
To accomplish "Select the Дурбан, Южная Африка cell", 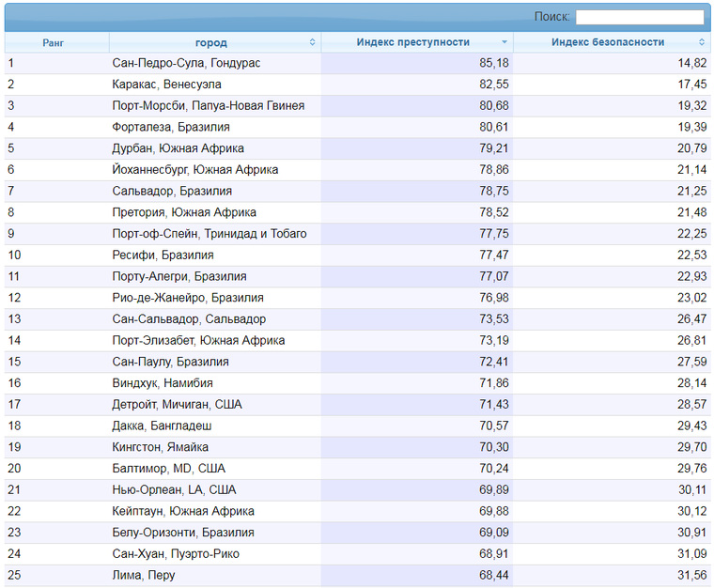I will [215, 148].
